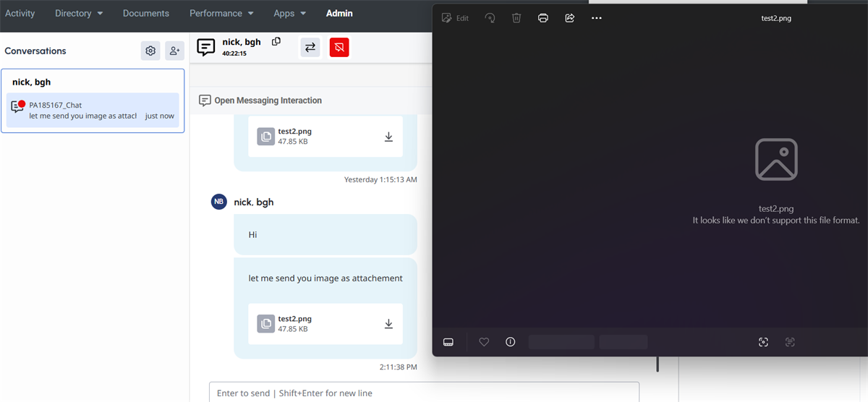This screenshot has height=402, width=868.
Task: Show file info in Photos viewer
Action: 511,342
